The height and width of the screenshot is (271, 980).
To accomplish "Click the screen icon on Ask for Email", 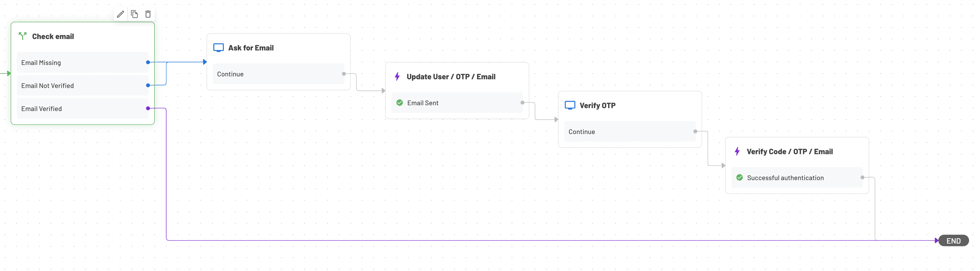I will [x=219, y=47].
